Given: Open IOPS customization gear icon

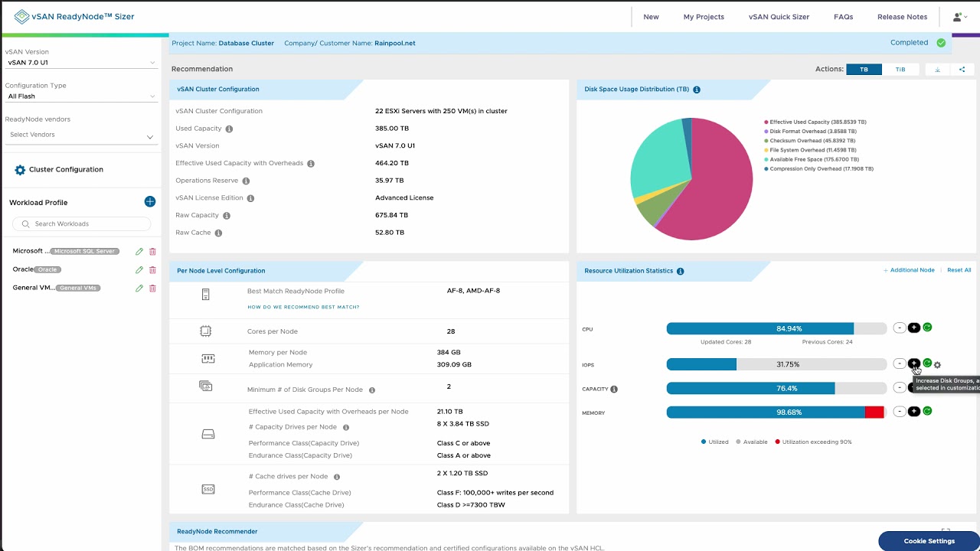Looking at the screenshot, I should coord(937,365).
